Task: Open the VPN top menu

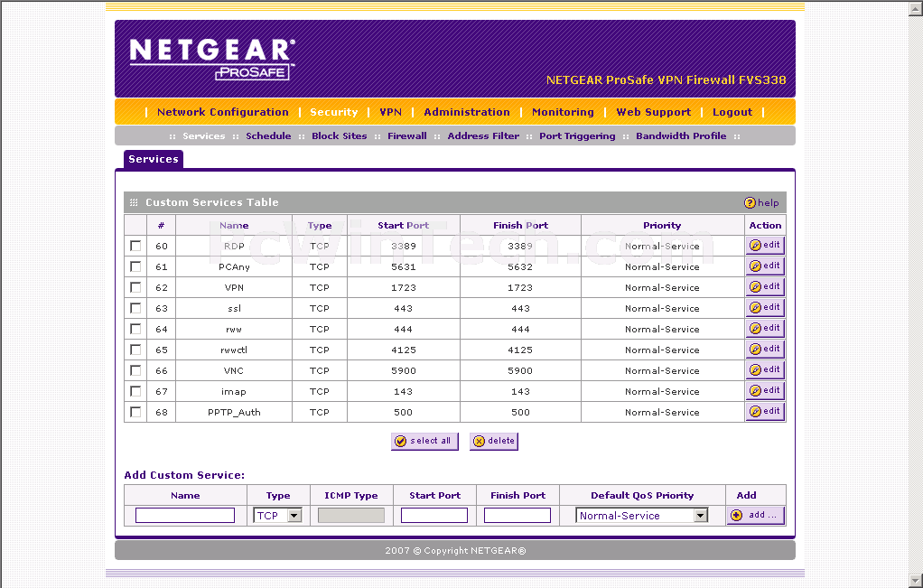Action: tap(390, 112)
